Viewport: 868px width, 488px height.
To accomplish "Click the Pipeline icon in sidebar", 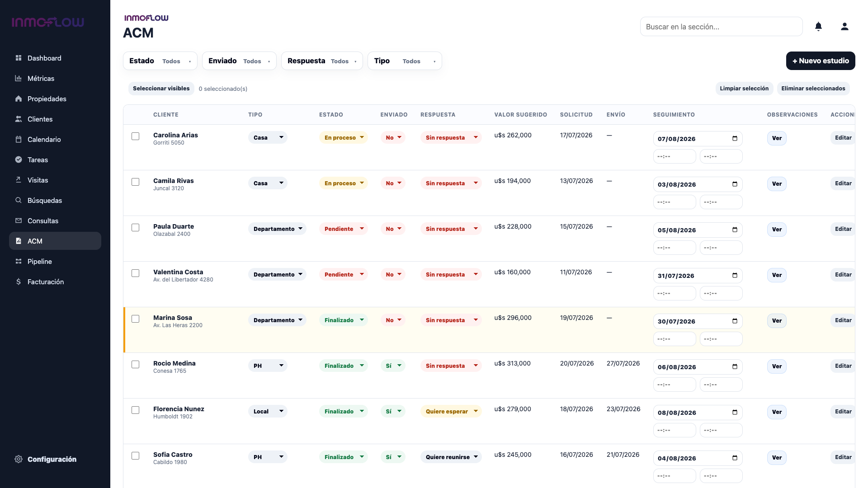I will coord(19,261).
